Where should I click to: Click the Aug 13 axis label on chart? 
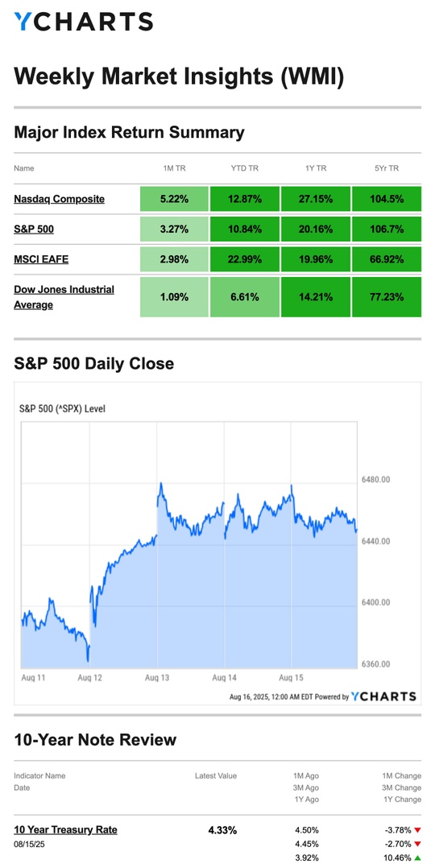pyautogui.click(x=157, y=678)
